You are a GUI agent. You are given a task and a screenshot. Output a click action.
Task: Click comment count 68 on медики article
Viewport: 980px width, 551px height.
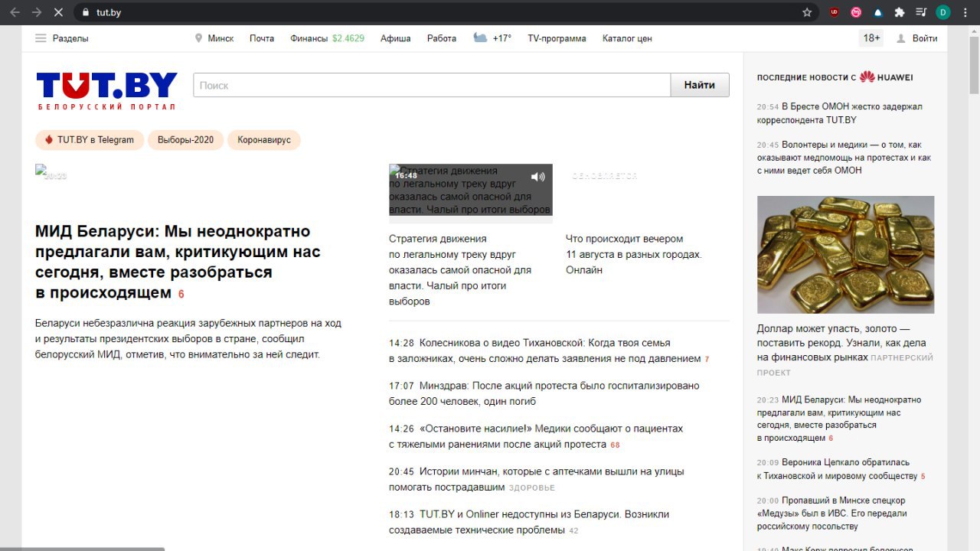615,445
